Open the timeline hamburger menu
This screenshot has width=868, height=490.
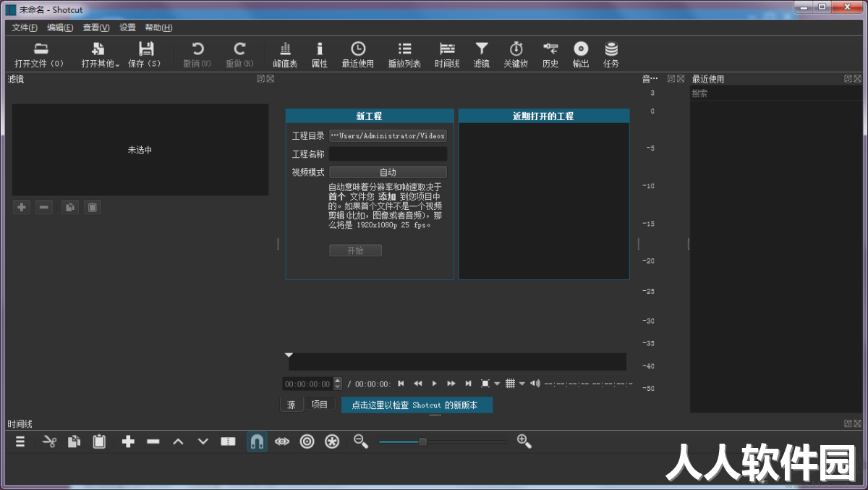tap(20, 442)
